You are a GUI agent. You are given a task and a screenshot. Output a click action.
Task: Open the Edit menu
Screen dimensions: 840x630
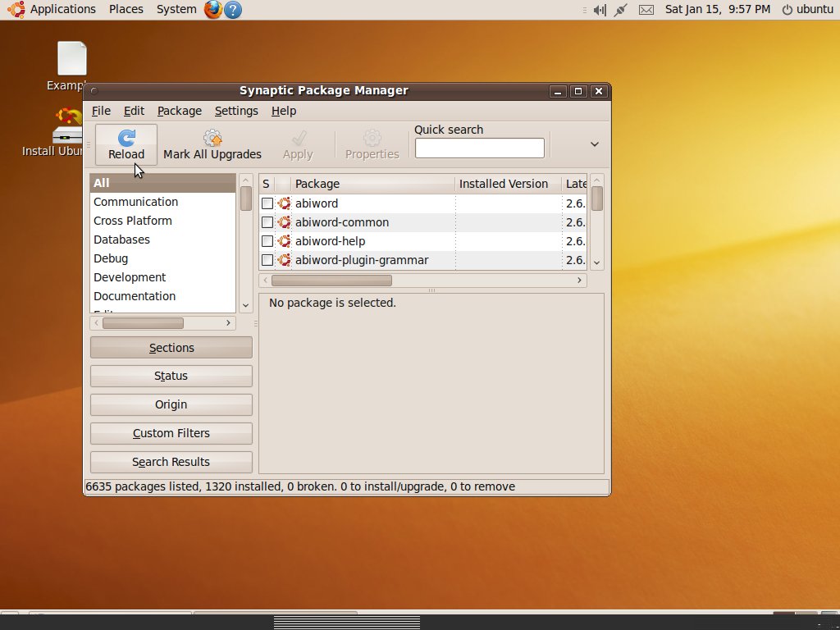coord(134,111)
